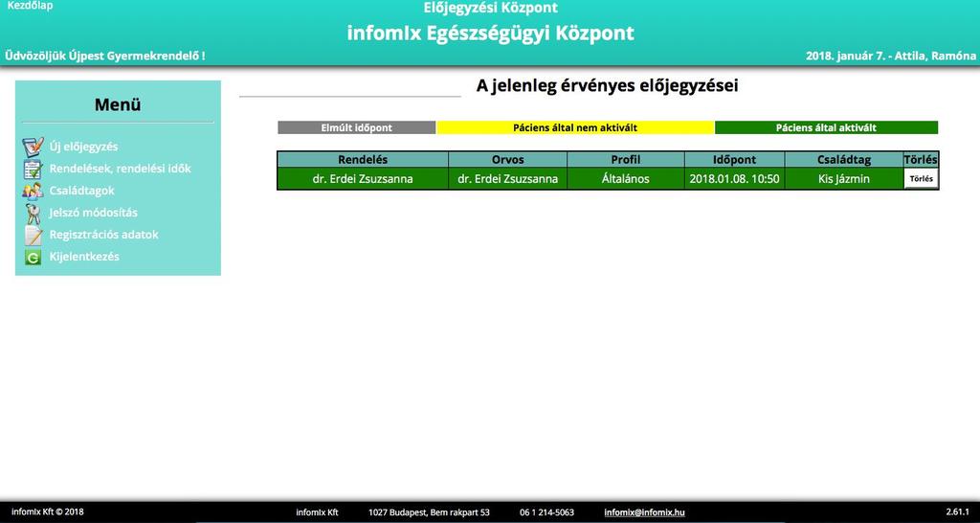
Task: Open the infomix@infomix.hu email link
Action: [644, 512]
